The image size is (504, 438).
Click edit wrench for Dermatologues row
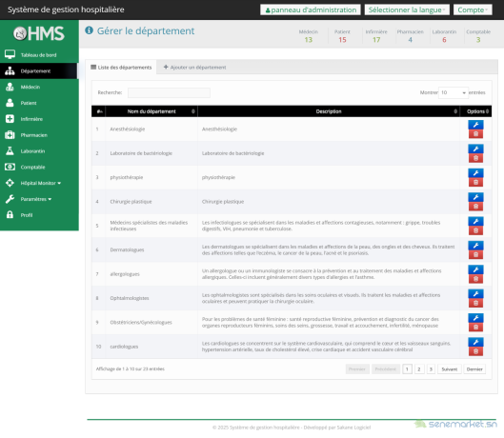click(x=475, y=246)
